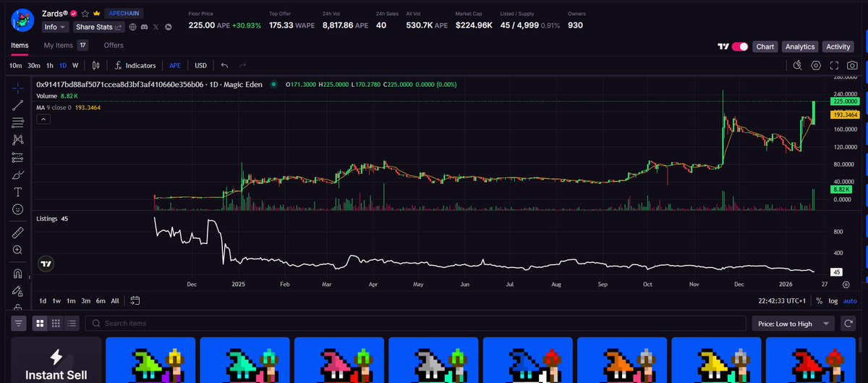Switch to list view

pyautogui.click(x=71, y=324)
